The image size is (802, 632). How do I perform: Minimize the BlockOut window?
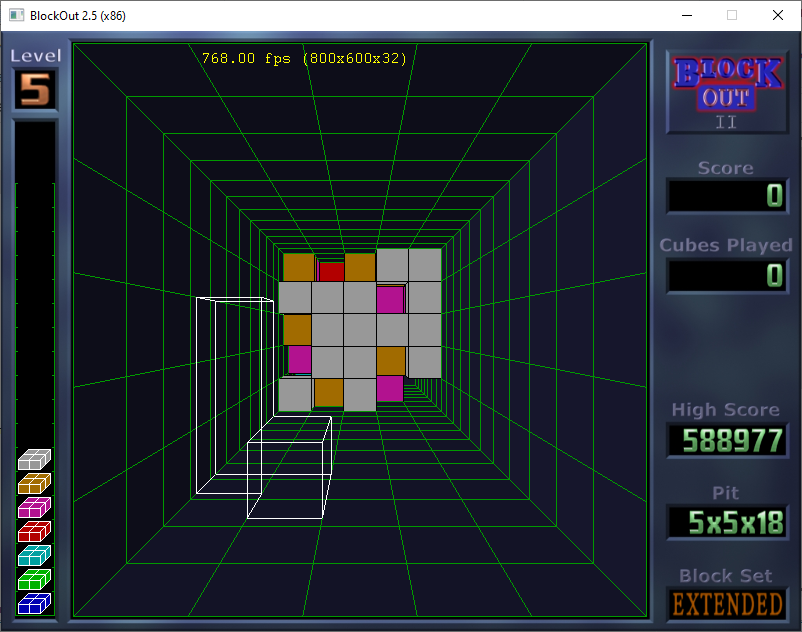[x=687, y=15]
